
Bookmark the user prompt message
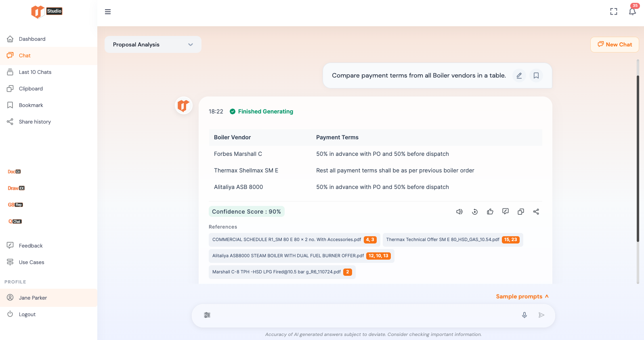[536, 76]
